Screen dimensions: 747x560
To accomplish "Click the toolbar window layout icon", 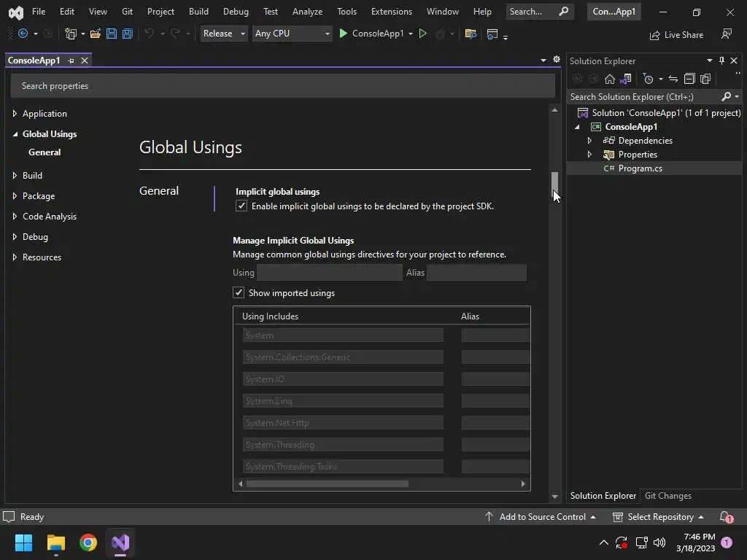I will tap(492, 34).
